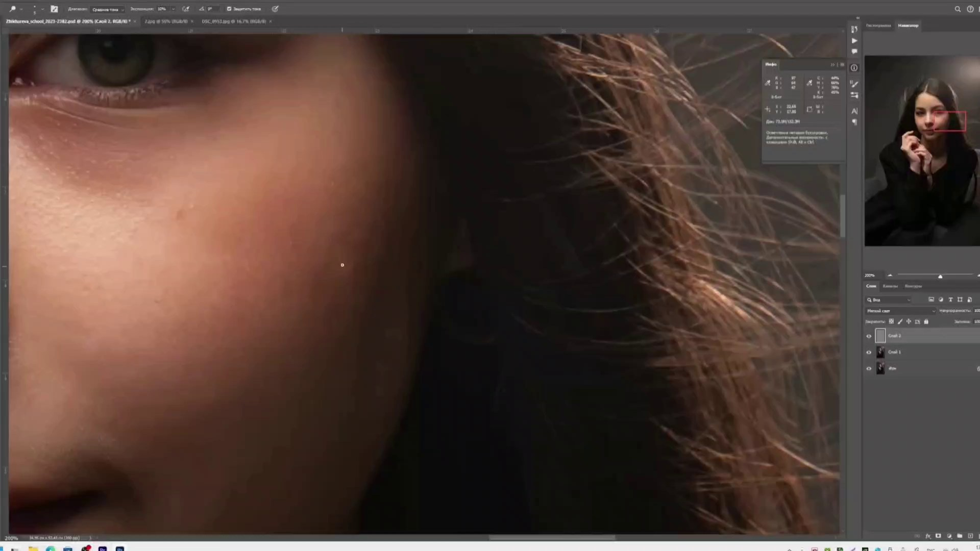The height and width of the screenshot is (551, 980).
Task: Switch to the 2.jpg document tab
Action: pos(165,21)
